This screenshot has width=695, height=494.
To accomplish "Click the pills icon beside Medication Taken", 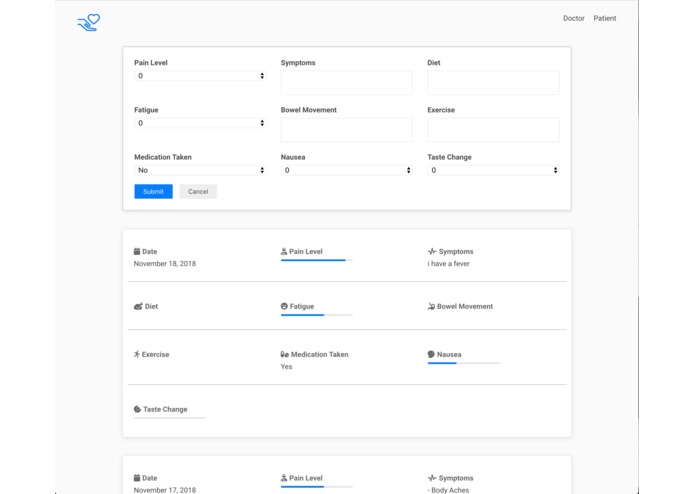I will pyautogui.click(x=285, y=354).
